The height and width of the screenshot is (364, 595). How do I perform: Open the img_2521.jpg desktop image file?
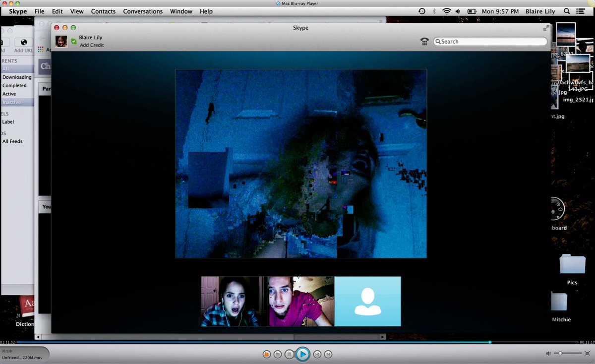578,100
